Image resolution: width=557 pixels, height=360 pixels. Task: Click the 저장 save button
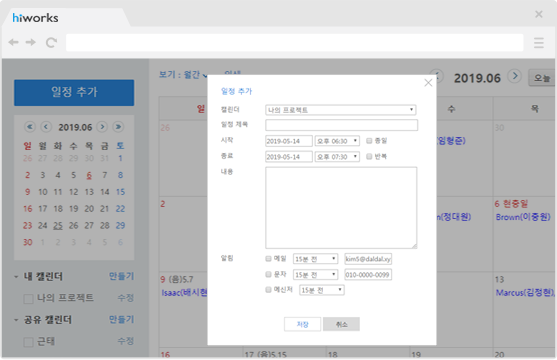tap(302, 324)
